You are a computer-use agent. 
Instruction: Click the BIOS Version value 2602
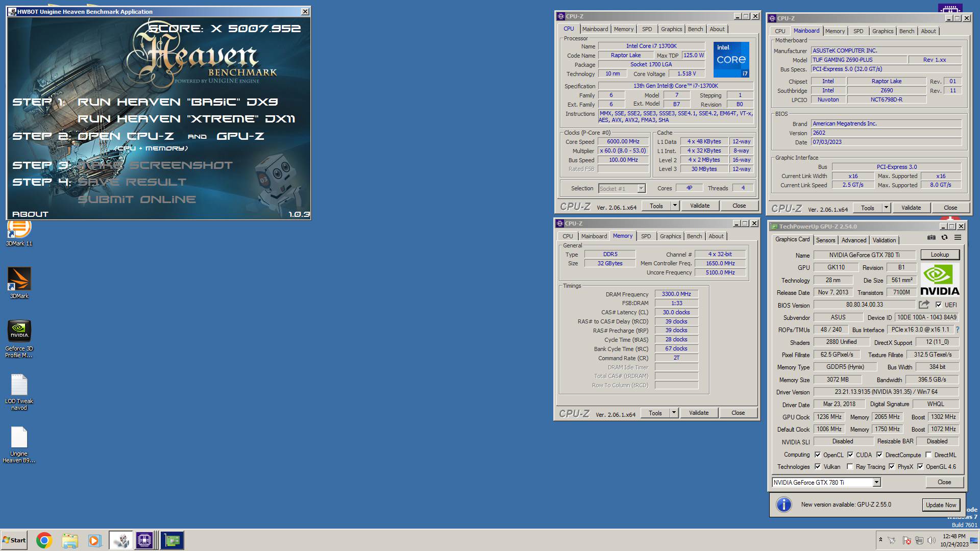tap(887, 133)
